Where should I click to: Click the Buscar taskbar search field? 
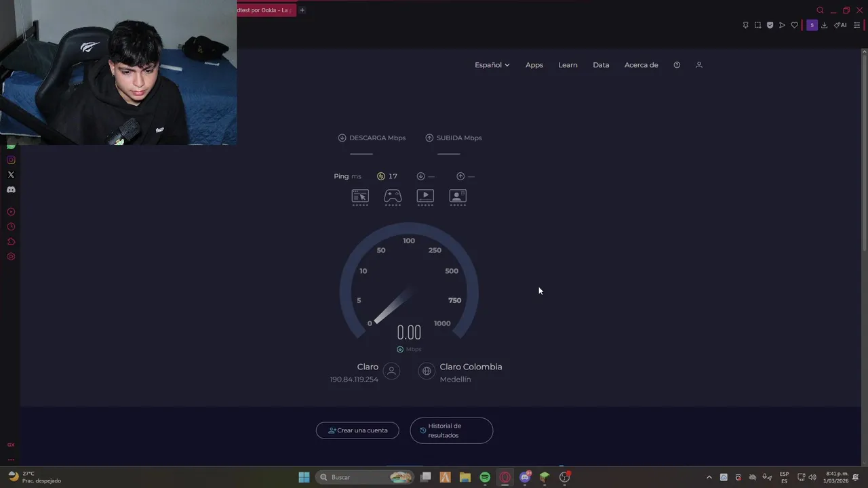(x=366, y=477)
